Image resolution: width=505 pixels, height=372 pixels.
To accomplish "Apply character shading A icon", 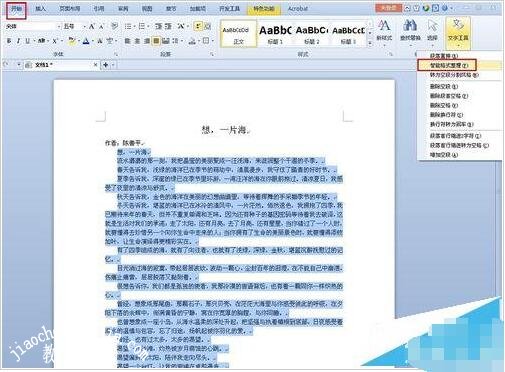I will pyautogui.click(x=100, y=41).
